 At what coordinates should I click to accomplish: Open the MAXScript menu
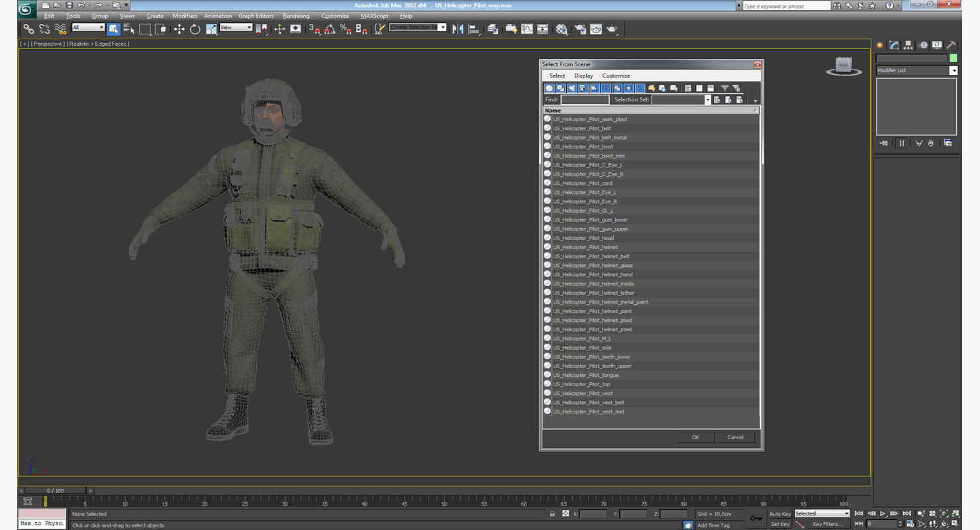374,16
